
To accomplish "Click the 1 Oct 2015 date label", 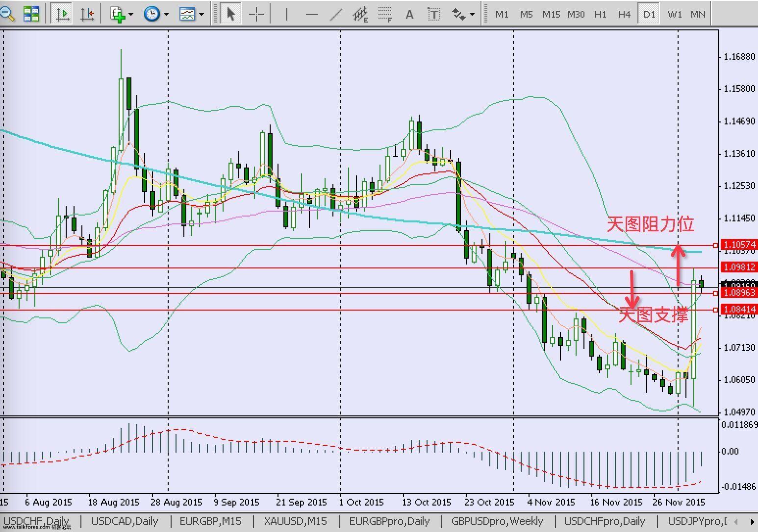I will coord(362,502).
